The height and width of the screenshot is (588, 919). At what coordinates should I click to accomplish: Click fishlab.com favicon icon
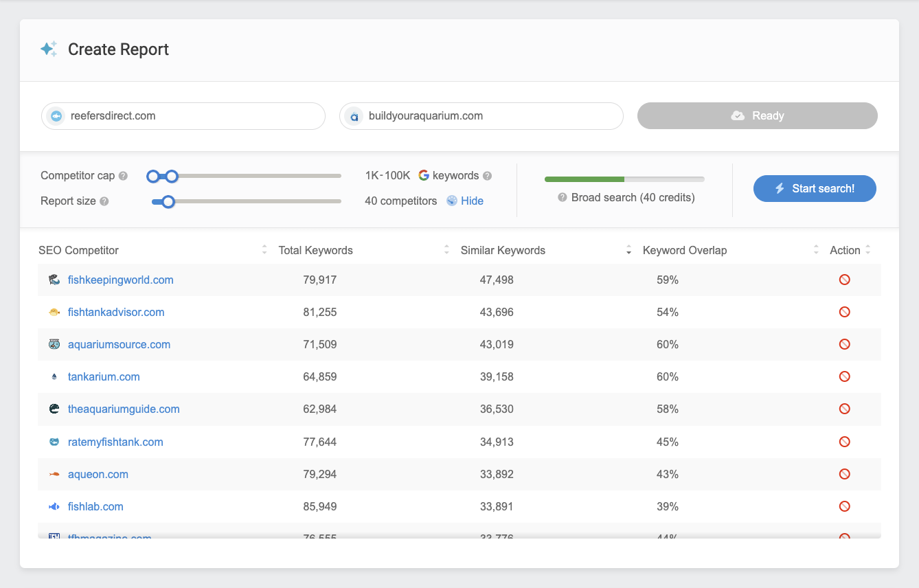click(x=54, y=506)
